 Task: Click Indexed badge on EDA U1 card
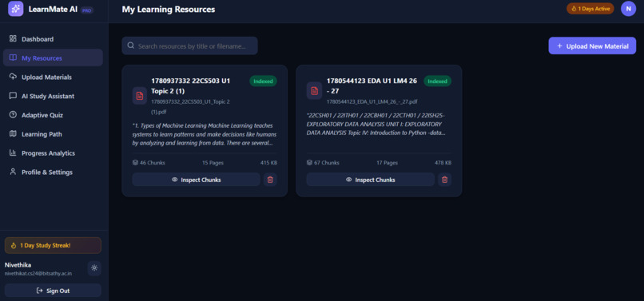[437, 81]
